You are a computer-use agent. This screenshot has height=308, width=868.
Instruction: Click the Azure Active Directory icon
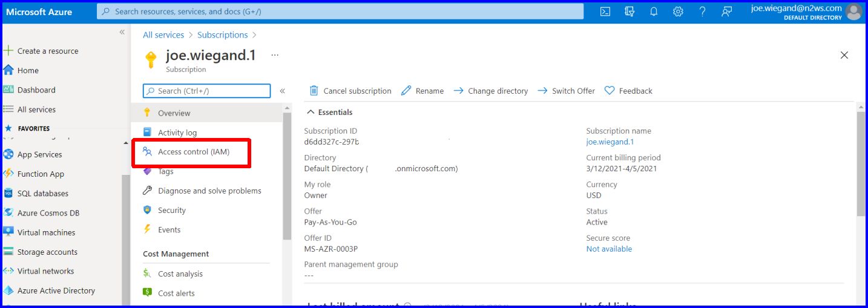click(8, 290)
